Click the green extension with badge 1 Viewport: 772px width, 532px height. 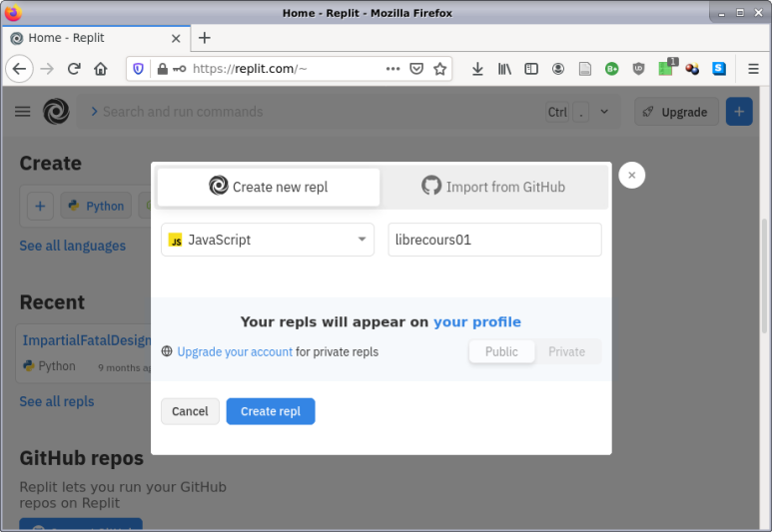click(667, 68)
